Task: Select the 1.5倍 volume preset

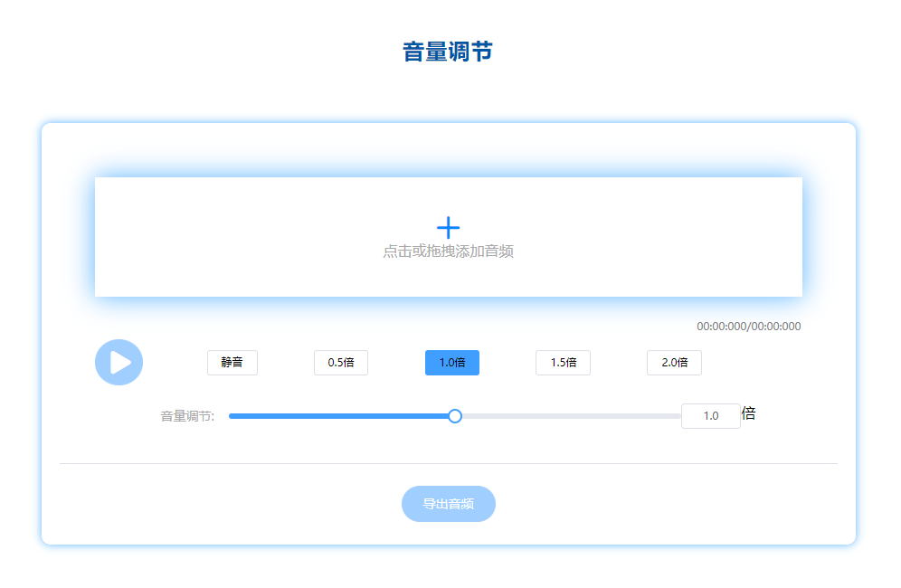Action: tap(563, 362)
